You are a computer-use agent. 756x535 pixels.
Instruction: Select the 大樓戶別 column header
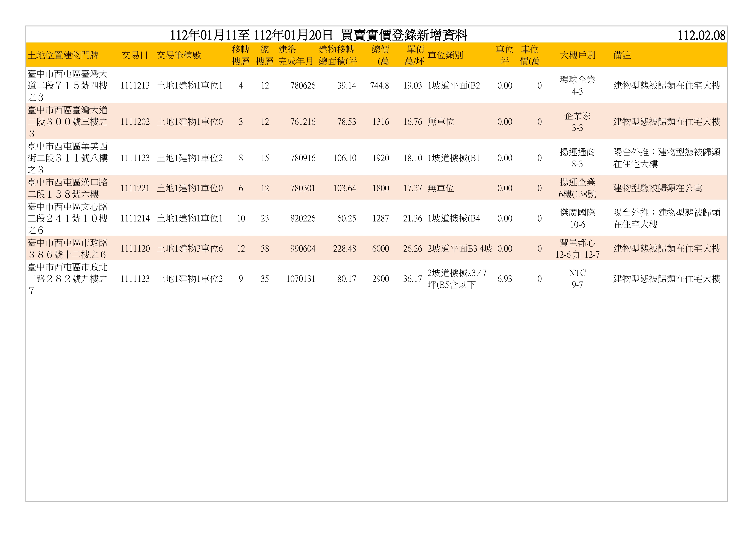(578, 55)
